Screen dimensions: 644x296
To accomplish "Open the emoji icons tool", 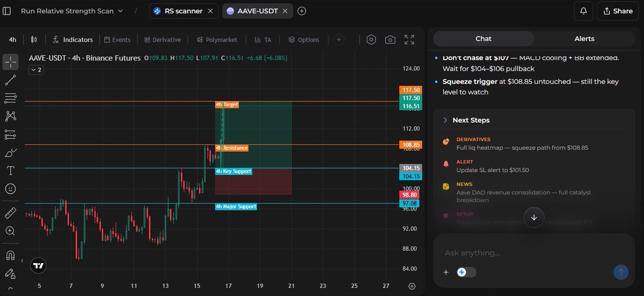I will 10,189.
